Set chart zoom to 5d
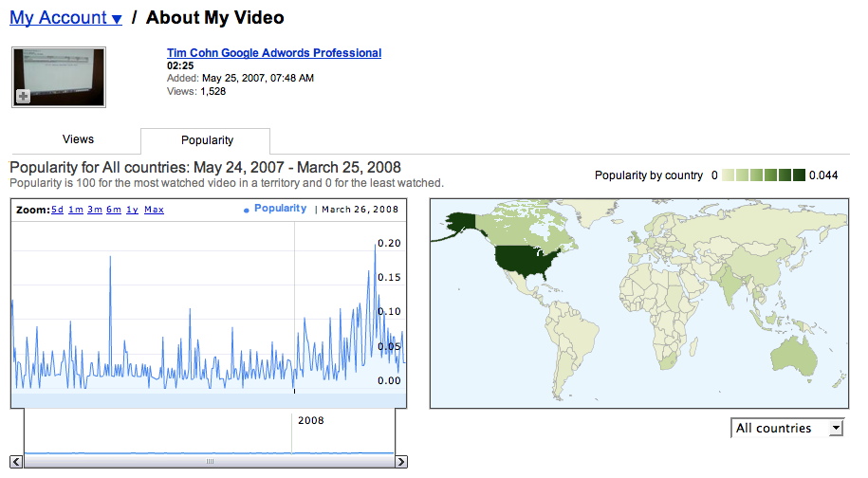This screenshot has height=478, width=868. click(x=58, y=210)
